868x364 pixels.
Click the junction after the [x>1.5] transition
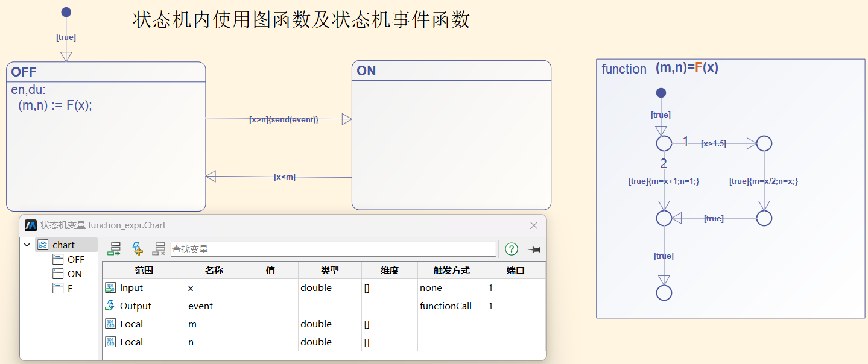(x=764, y=143)
